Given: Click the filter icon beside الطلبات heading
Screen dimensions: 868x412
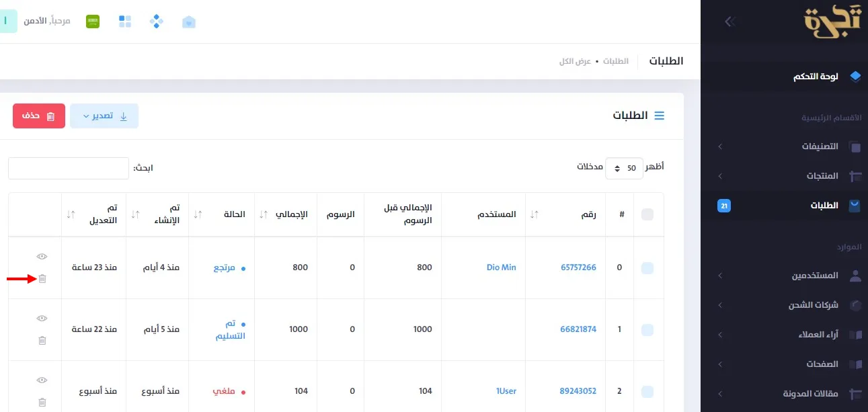Looking at the screenshot, I should point(660,115).
